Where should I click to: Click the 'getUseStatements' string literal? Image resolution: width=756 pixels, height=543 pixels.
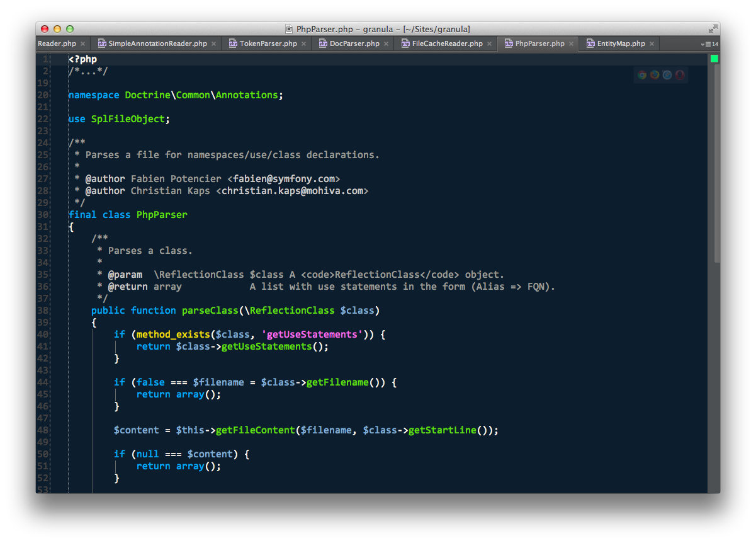[x=312, y=334]
